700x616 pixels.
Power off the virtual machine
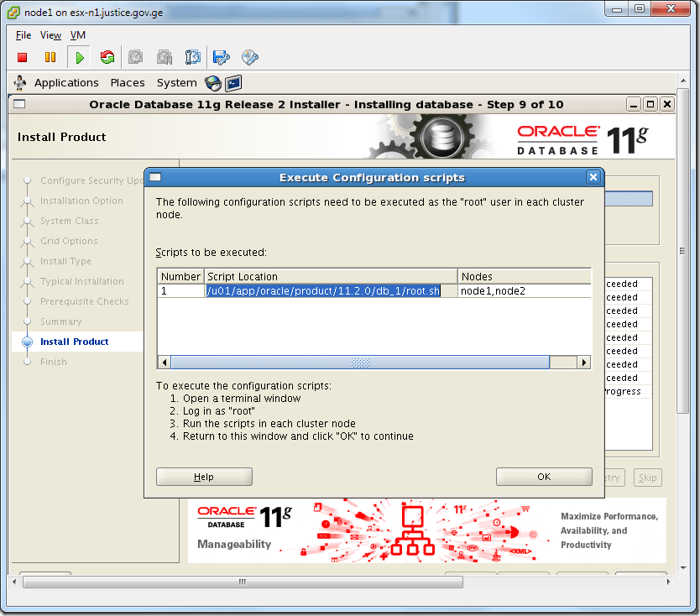coord(24,57)
